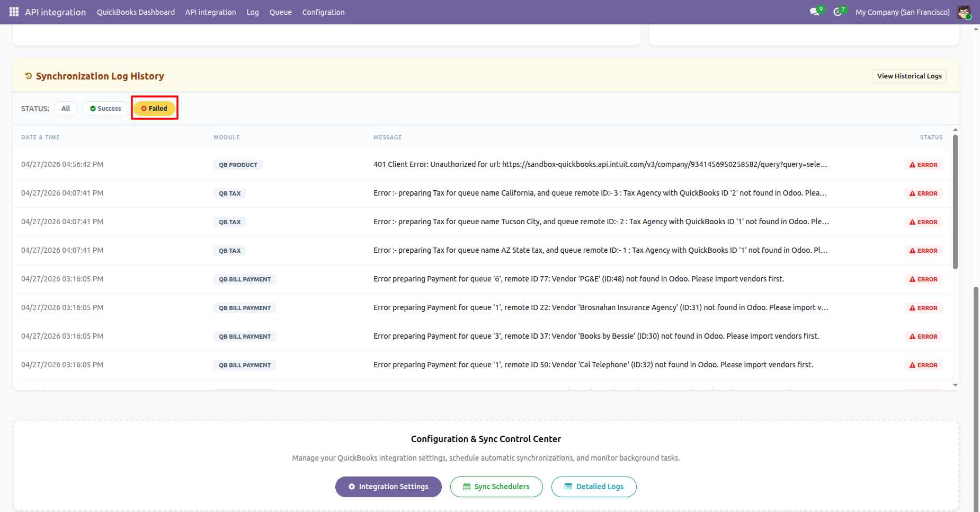The image size is (980, 512).
Task: Switch company My Company (San Francisco)
Action: point(902,12)
